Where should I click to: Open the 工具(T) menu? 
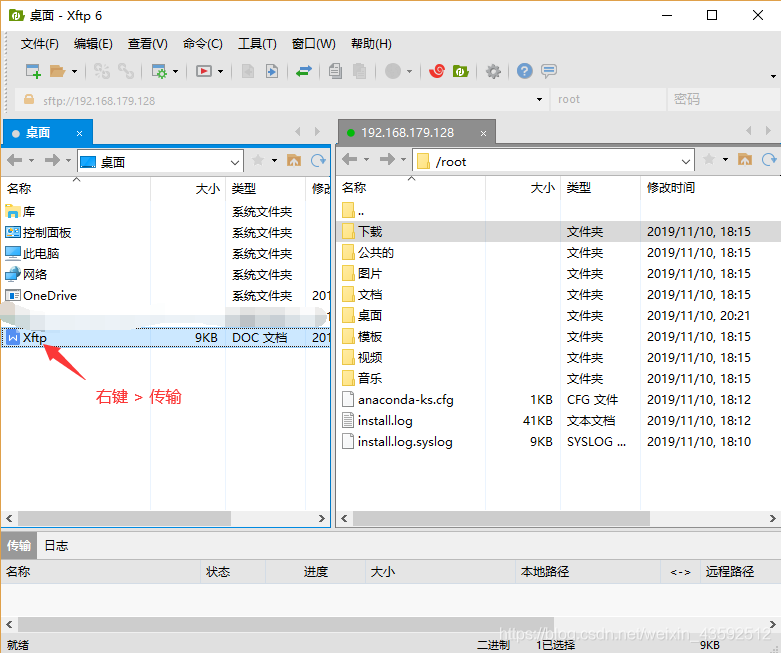coord(257,44)
